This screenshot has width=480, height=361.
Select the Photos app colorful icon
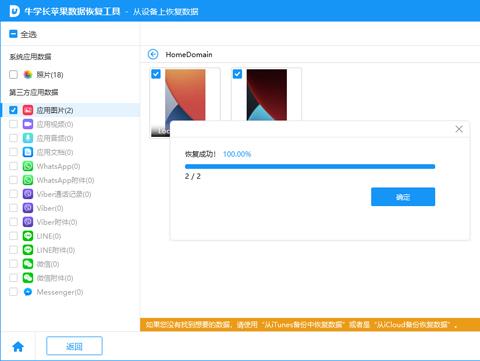tap(28, 74)
